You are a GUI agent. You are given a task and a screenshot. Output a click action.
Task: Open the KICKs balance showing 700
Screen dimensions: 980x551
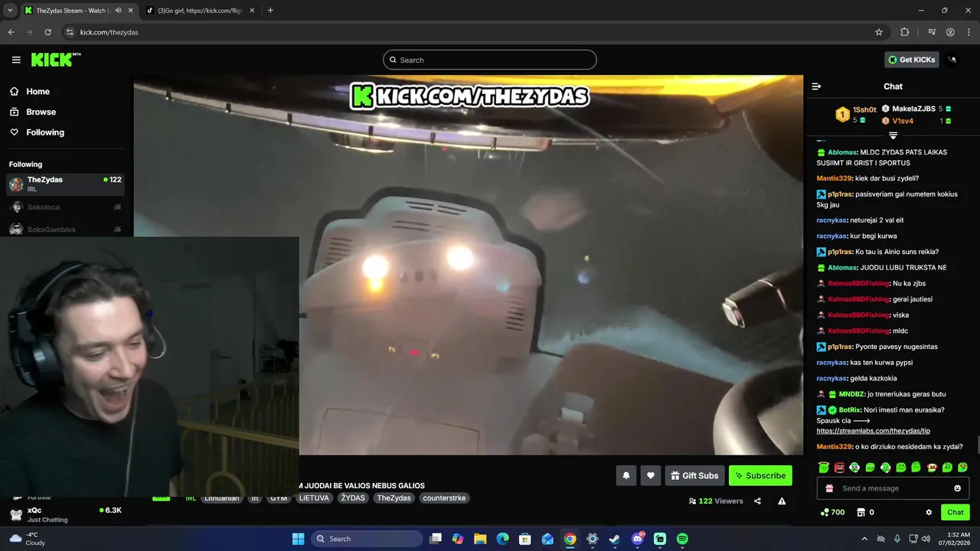coord(832,512)
